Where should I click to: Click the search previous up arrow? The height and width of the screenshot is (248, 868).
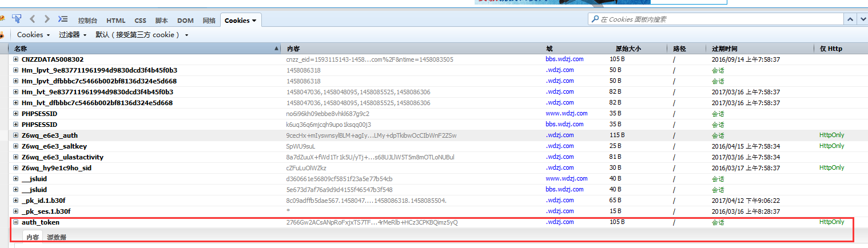tap(850, 19)
